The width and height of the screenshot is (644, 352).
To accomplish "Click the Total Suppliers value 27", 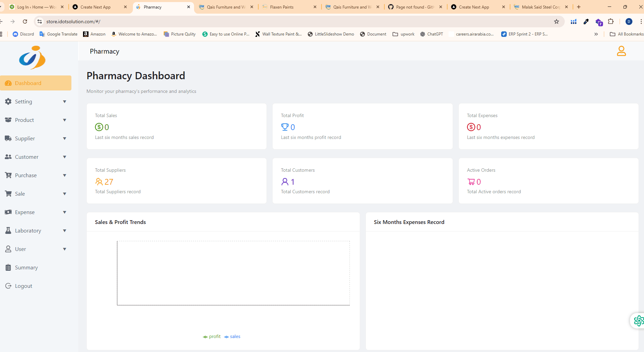I will pyautogui.click(x=109, y=182).
